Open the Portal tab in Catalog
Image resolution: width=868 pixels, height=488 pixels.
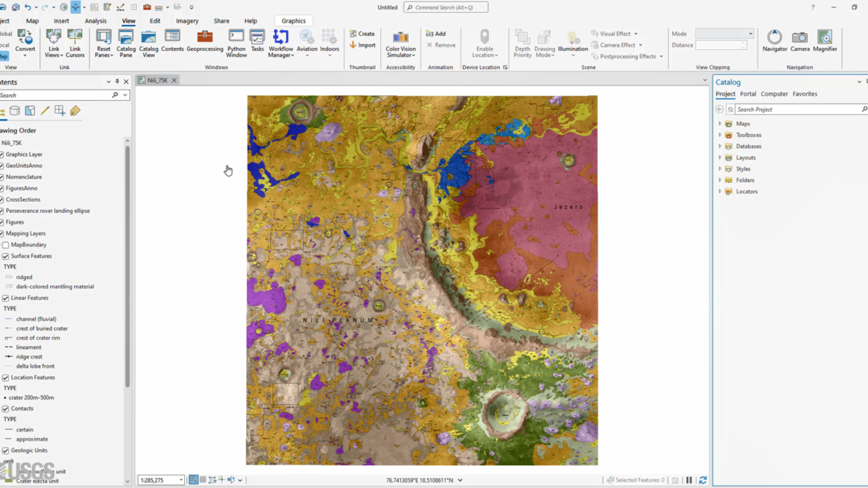(748, 94)
